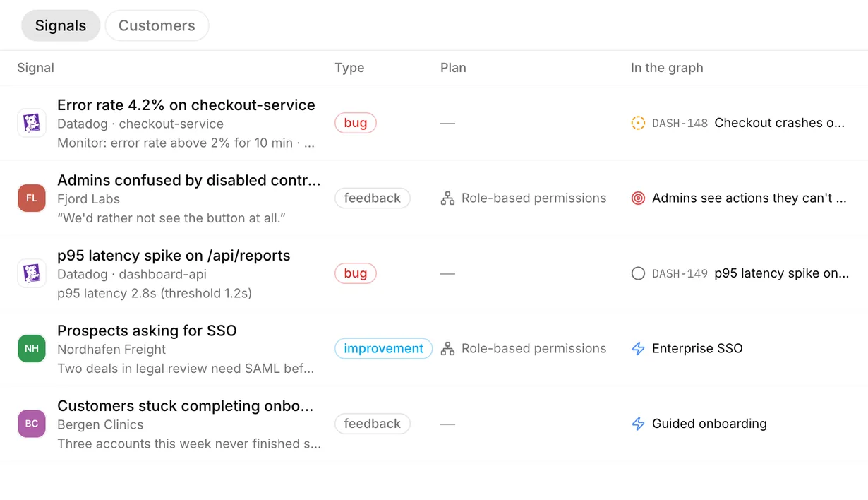Open 'Error rate 4.2% on checkout-service' signal
Screen dimensions: 868x500
(x=186, y=105)
